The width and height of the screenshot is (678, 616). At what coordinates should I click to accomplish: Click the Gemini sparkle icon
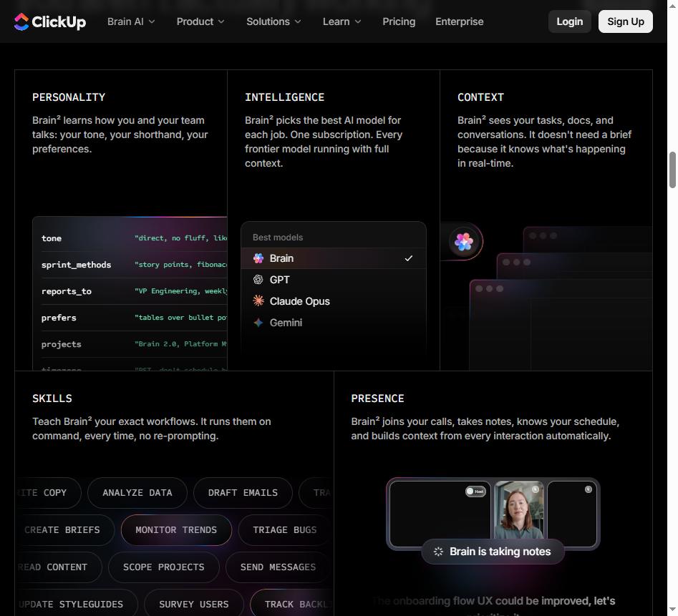(x=258, y=323)
